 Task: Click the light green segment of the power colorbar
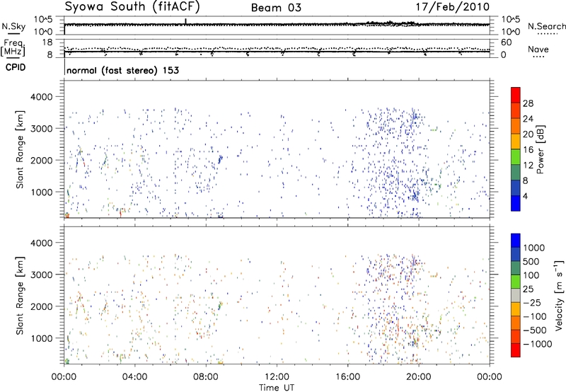click(516, 156)
